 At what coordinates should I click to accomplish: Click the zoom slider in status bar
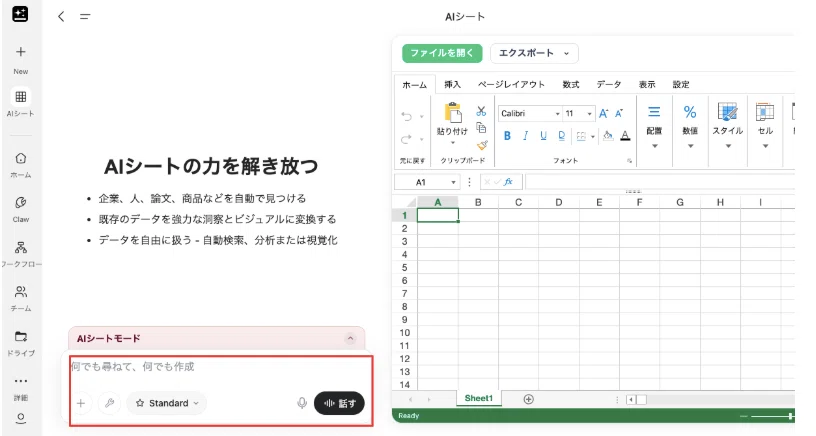(772, 416)
